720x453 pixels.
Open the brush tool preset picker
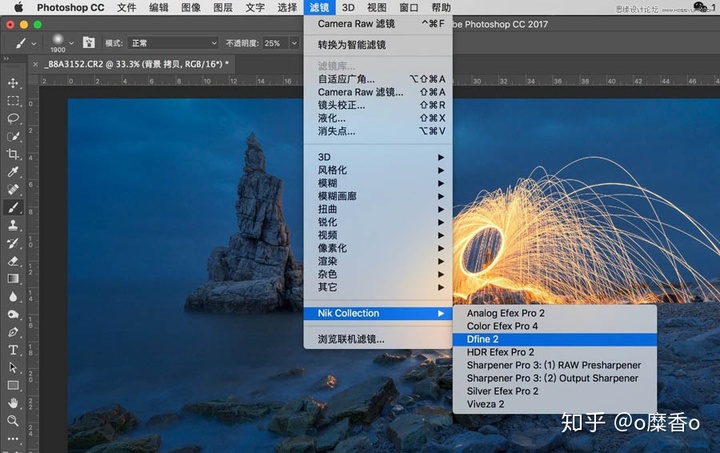[26, 43]
